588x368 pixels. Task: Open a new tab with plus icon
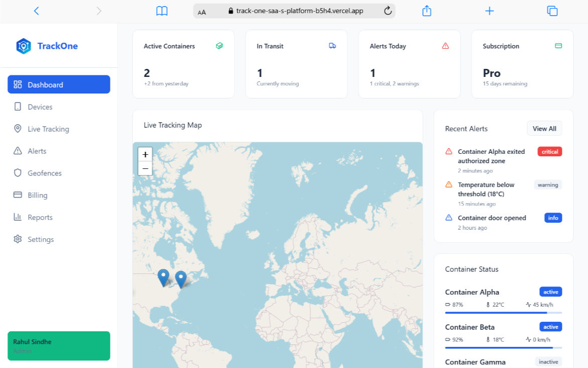click(x=489, y=11)
